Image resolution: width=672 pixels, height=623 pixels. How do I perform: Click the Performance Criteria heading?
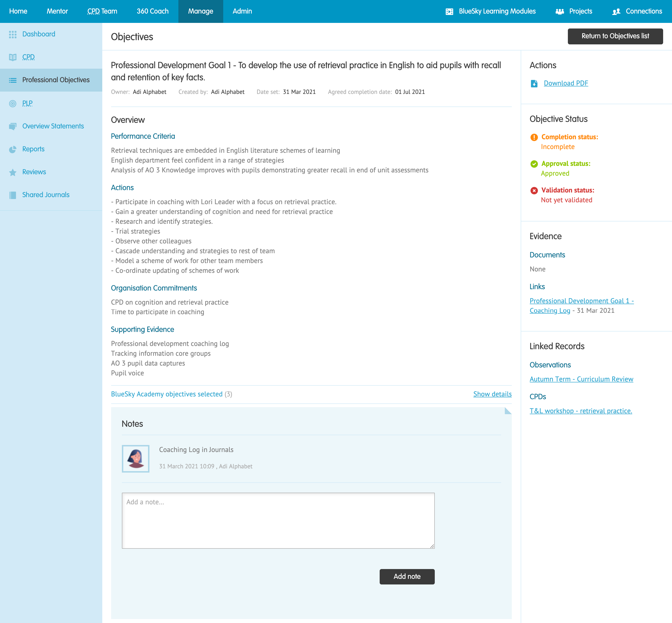143,136
